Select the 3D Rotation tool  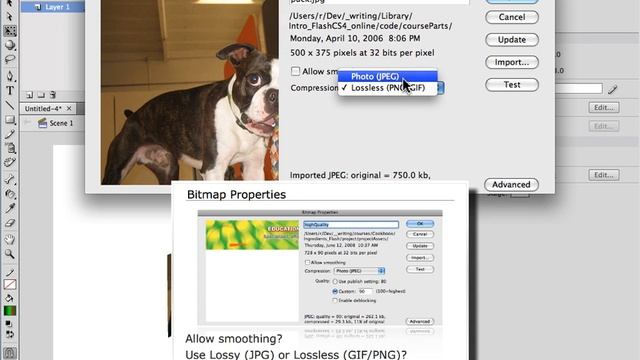click(x=10, y=45)
